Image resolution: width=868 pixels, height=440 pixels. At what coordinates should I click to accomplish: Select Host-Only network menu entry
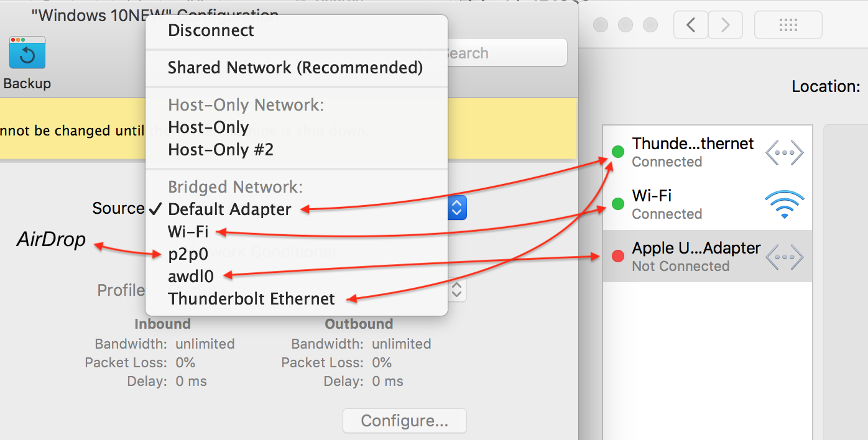[x=208, y=127]
